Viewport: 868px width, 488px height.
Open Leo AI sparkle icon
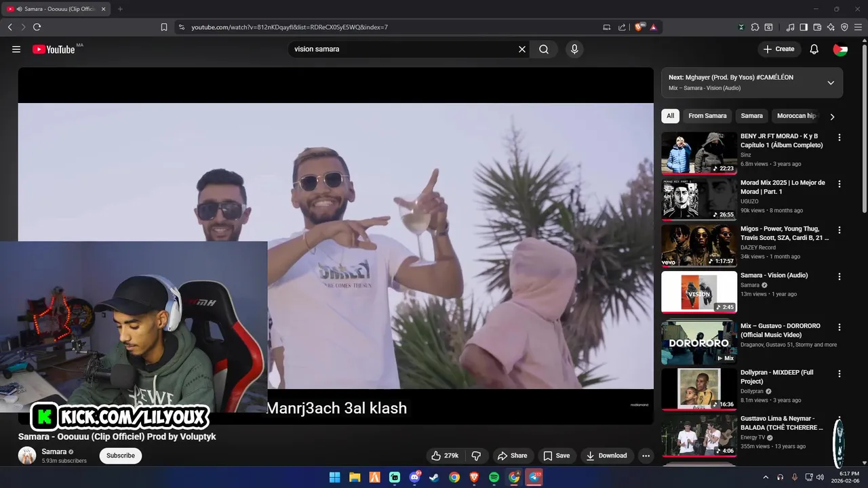click(831, 27)
